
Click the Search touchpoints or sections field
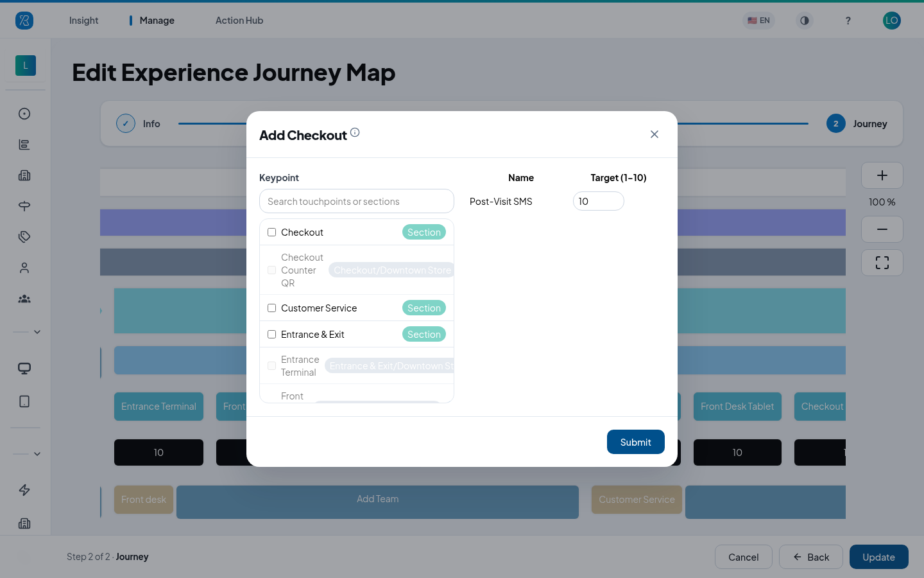357,201
